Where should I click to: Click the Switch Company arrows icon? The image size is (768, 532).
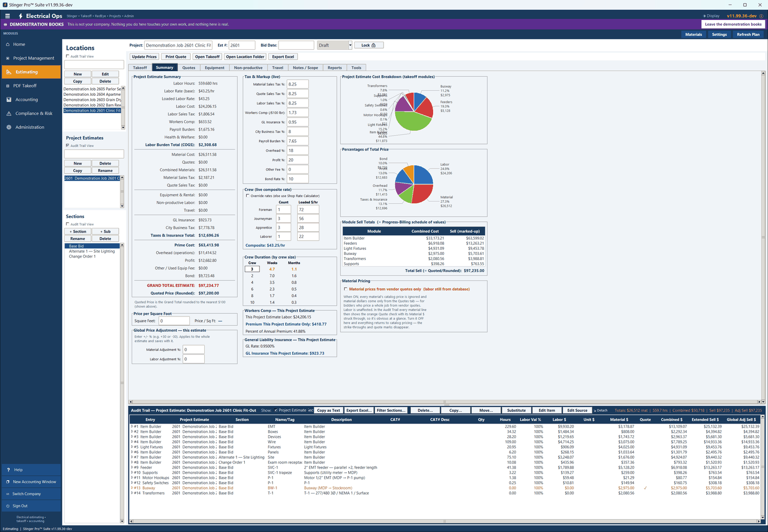tap(8, 494)
